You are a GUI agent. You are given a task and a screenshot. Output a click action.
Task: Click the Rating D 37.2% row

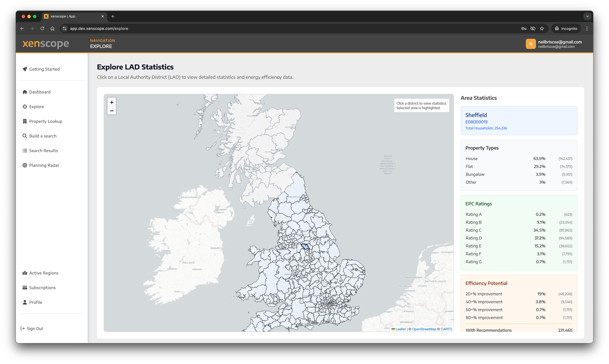[519, 238]
